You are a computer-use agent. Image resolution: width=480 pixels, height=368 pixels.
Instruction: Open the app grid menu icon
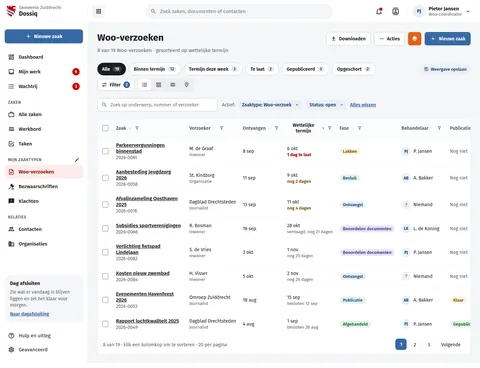coord(98,11)
